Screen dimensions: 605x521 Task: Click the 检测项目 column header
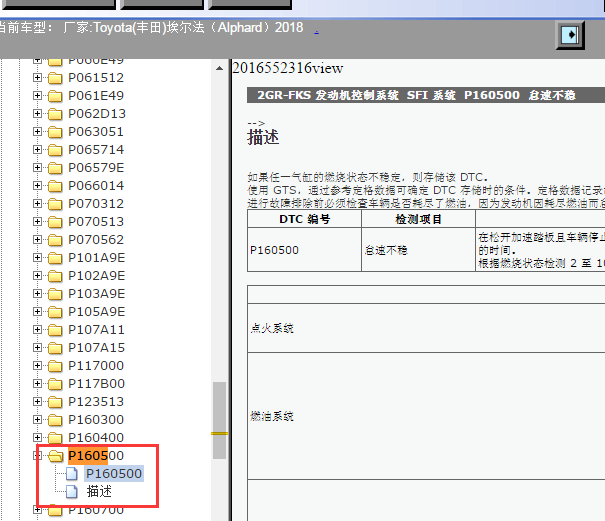(x=418, y=219)
